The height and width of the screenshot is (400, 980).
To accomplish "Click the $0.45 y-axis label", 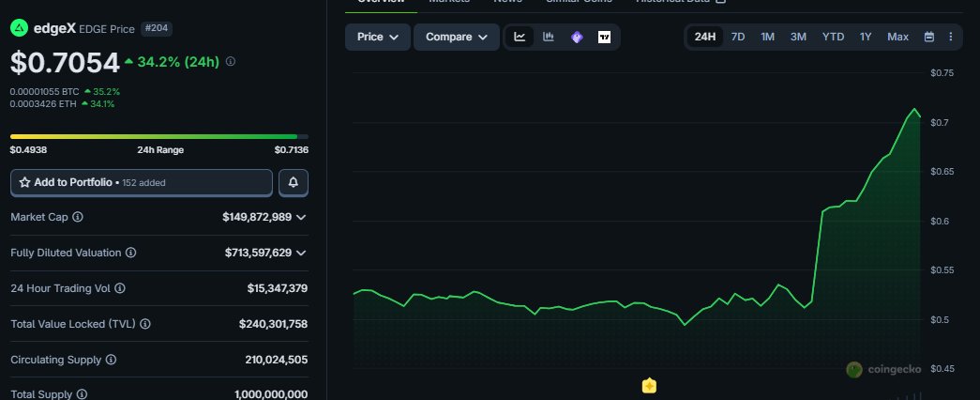I will [942, 369].
